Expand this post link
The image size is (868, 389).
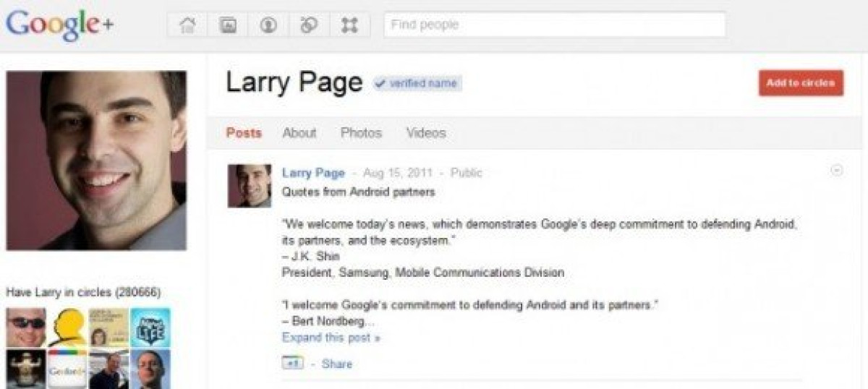pyautogui.click(x=331, y=338)
